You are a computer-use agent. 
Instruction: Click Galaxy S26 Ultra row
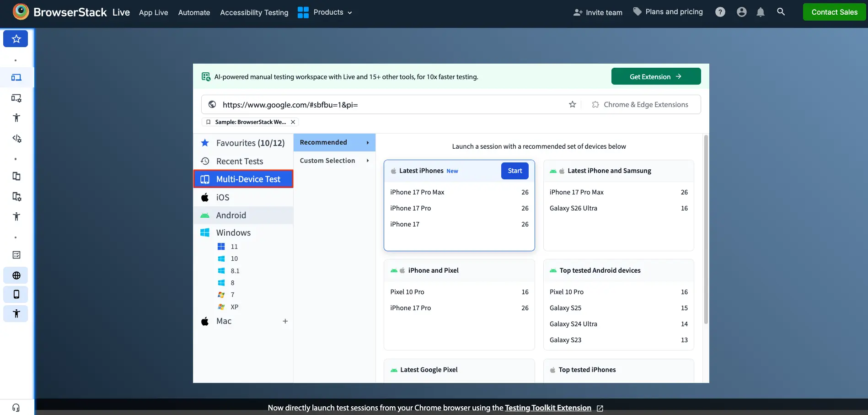(618, 208)
